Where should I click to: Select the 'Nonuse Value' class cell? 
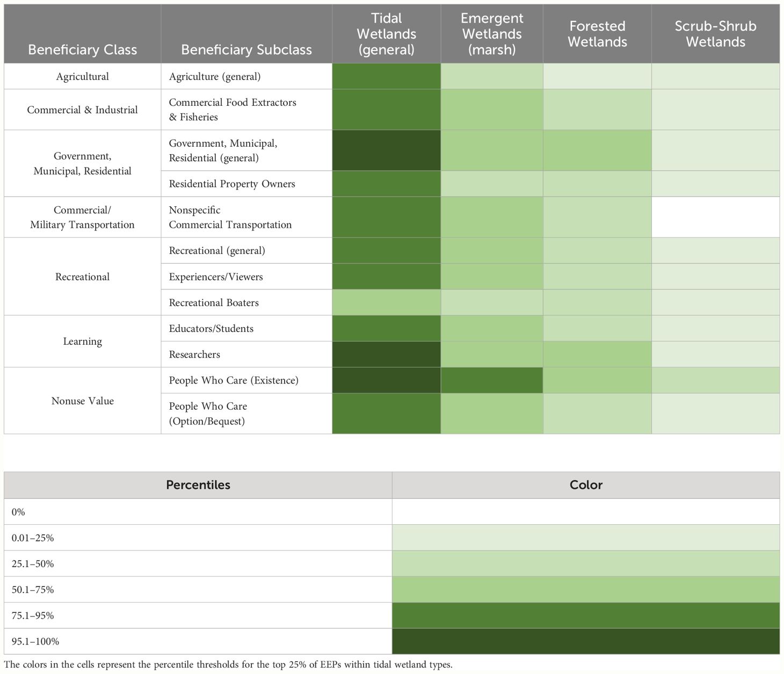coord(82,401)
